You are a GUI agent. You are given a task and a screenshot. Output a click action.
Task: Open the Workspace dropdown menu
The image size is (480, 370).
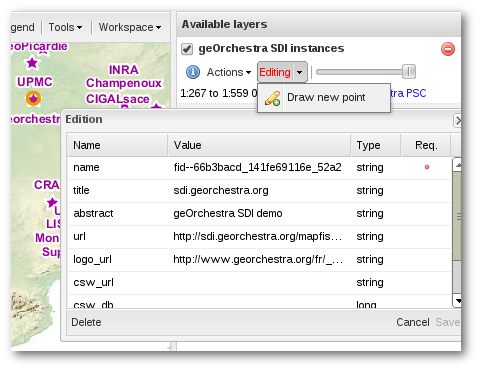click(130, 27)
